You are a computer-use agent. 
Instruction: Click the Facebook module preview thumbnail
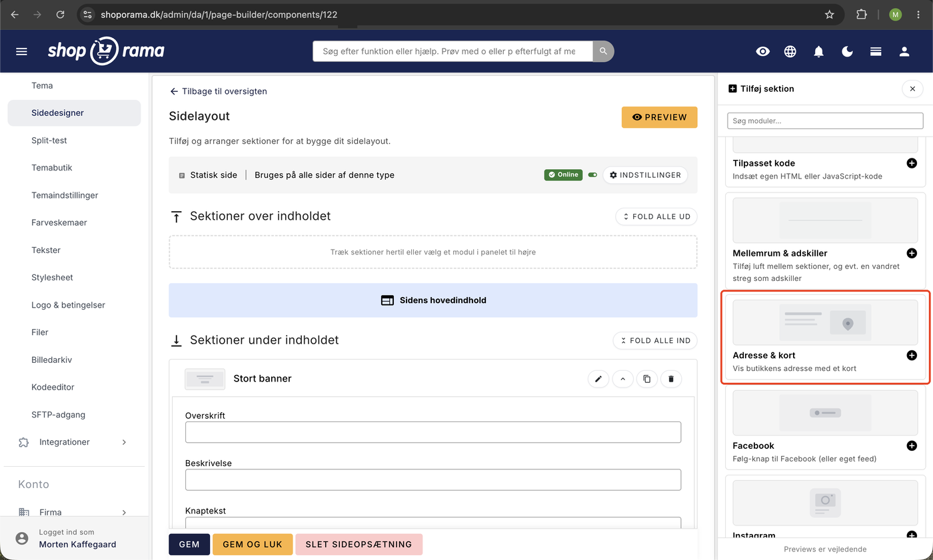825,413
